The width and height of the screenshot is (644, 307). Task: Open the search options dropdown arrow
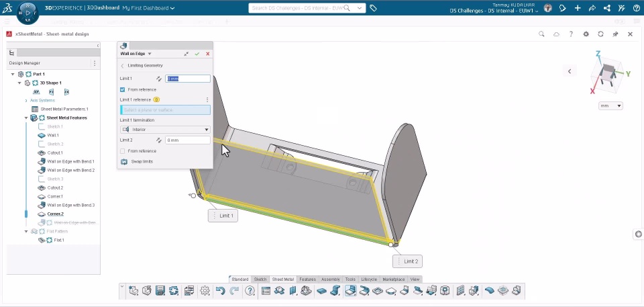coord(360,8)
